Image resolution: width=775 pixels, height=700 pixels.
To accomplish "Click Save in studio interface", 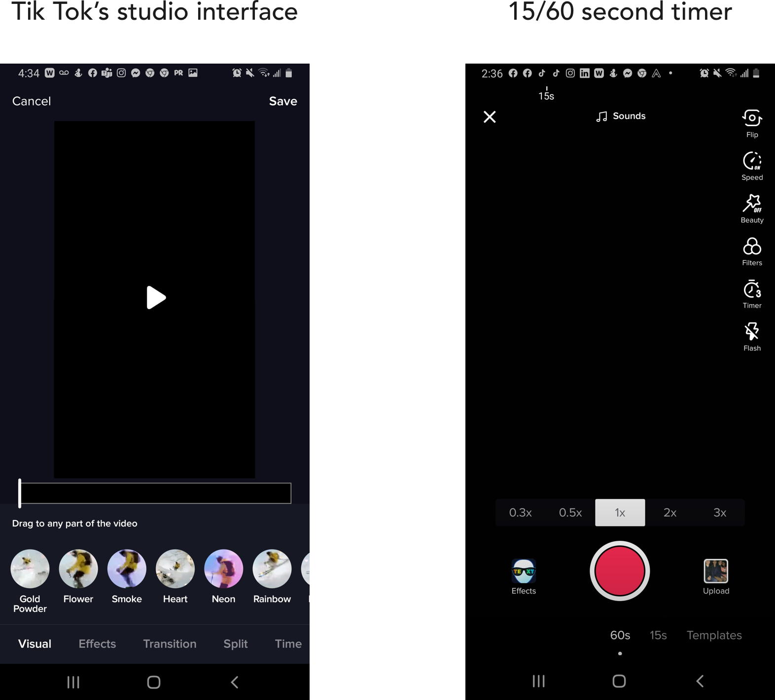I will coord(283,101).
